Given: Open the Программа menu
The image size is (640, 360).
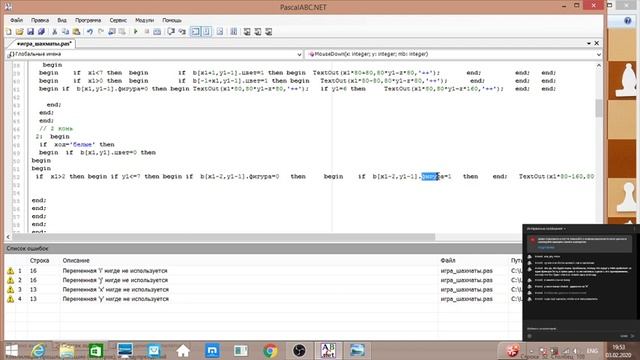Looking at the screenshot, I should pyautogui.click(x=88, y=20).
